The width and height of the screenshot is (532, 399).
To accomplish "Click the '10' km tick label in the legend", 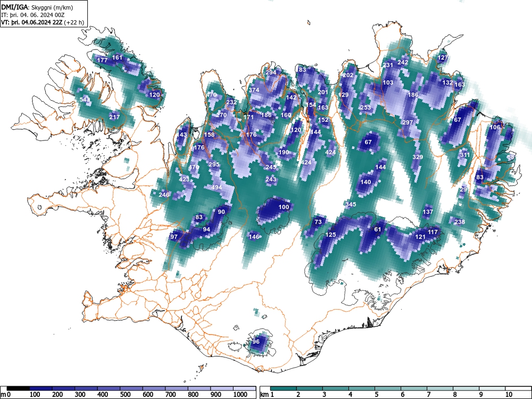I will coord(509,395).
